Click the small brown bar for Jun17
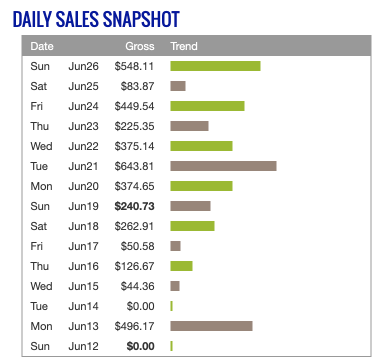Image resolution: width=382 pixels, height=363 pixels. coord(175,246)
